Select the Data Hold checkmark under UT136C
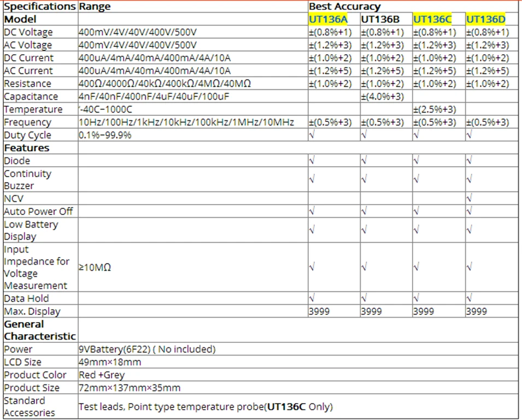522x420 pixels. coord(416,297)
